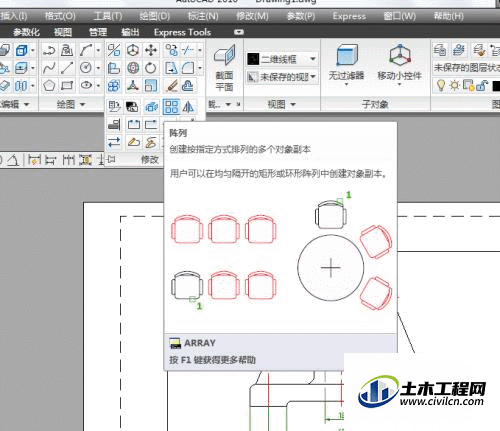Expand the 视图 panel arrow

[x=293, y=104]
